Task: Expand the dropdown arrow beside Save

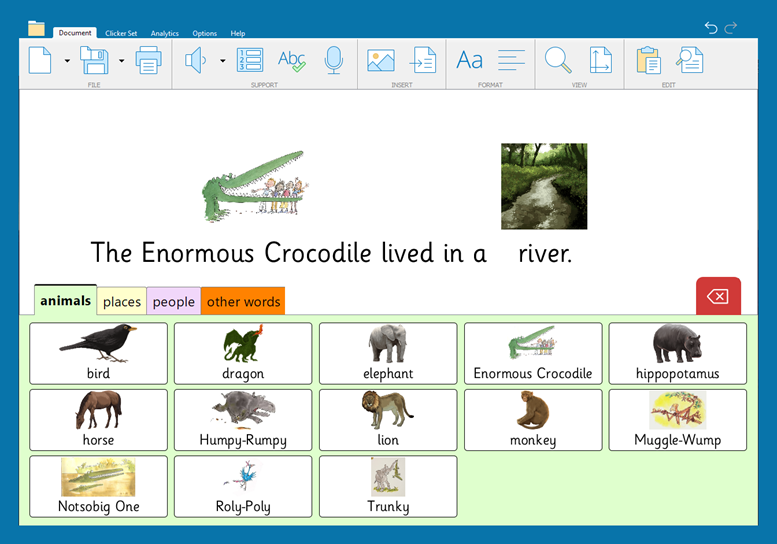Action: click(x=121, y=61)
